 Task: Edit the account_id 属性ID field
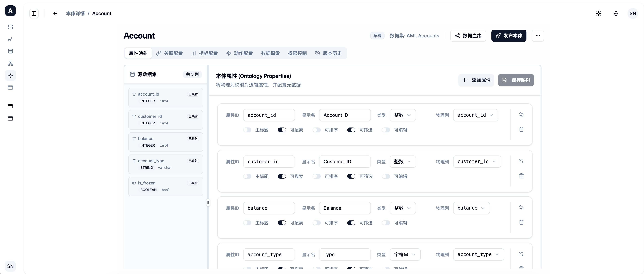point(269,115)
